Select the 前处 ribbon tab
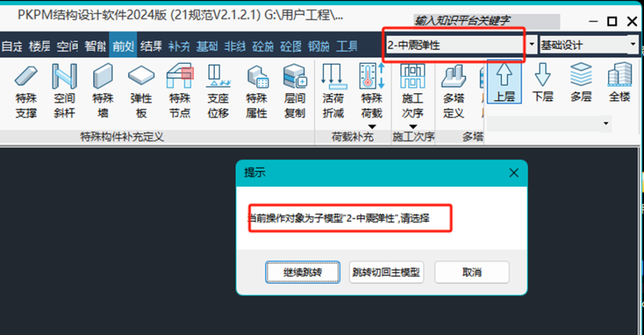This screenshot has width=644, height=335. (x=123, y=46)
